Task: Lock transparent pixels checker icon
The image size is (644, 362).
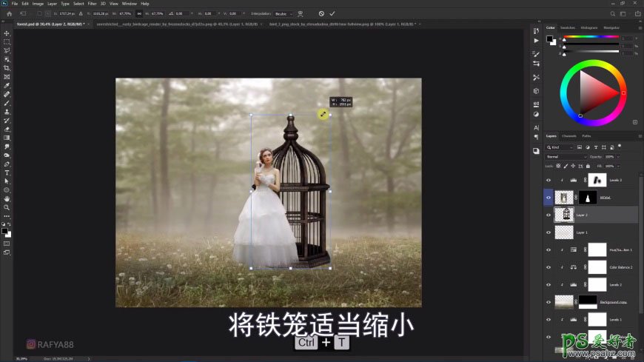Action: pyautogui.click(x=558, y=166)
